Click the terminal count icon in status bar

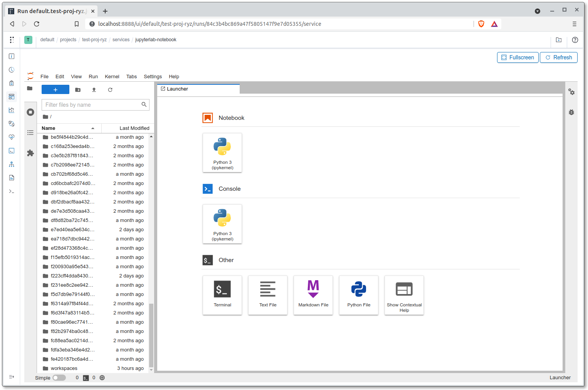click(86, 378)
